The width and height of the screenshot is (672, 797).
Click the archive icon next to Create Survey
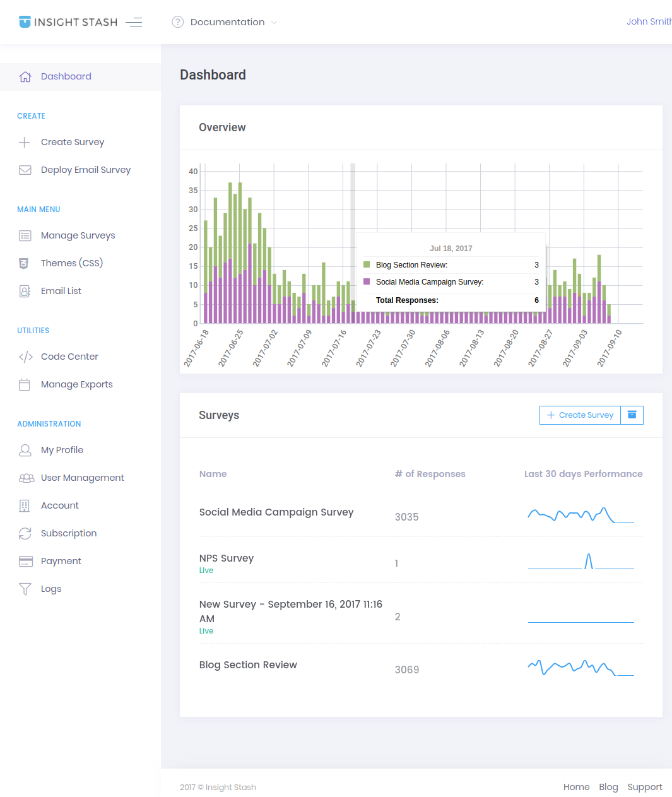pyautogui.click(x=632, y=415)
